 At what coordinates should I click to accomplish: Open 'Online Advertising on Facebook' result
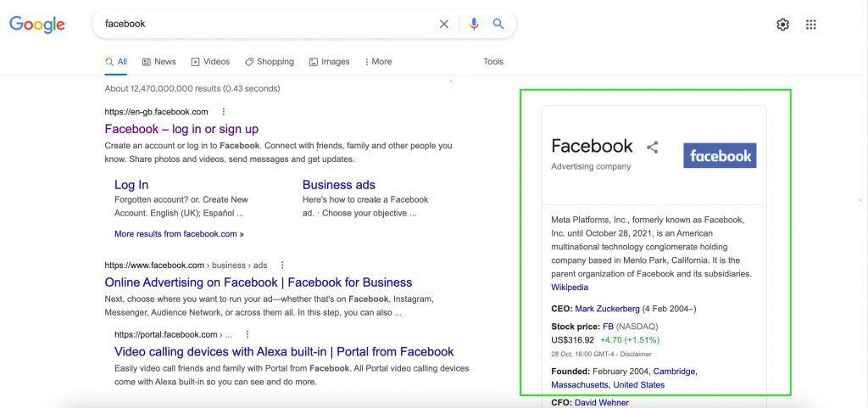(259, 282)
